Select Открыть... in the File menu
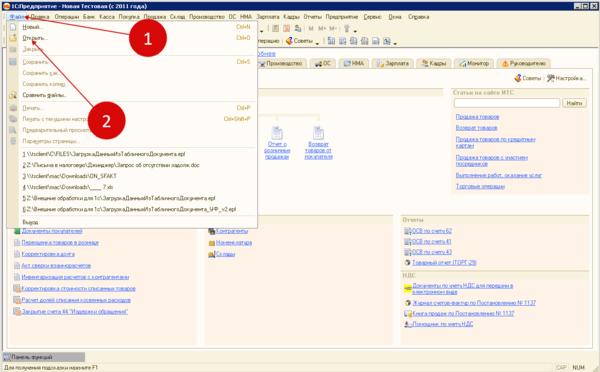The width and height of the screenshot is (600, 372). [x=34, y=38]
